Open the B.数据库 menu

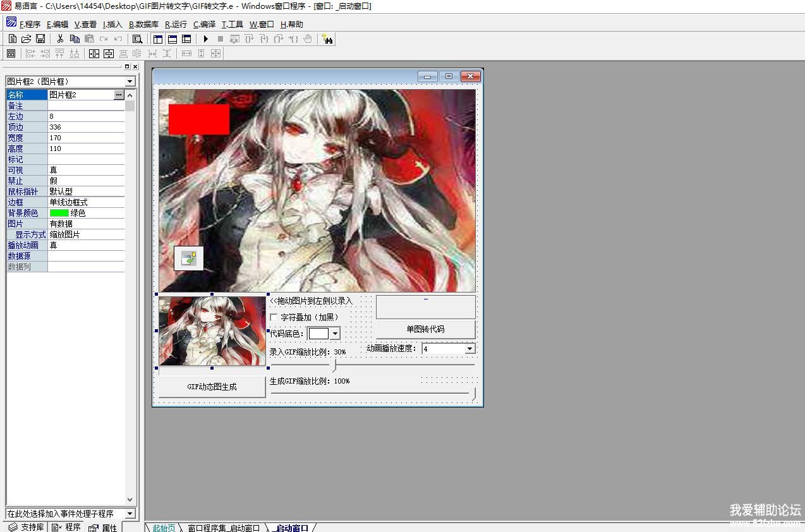point(143,25)
